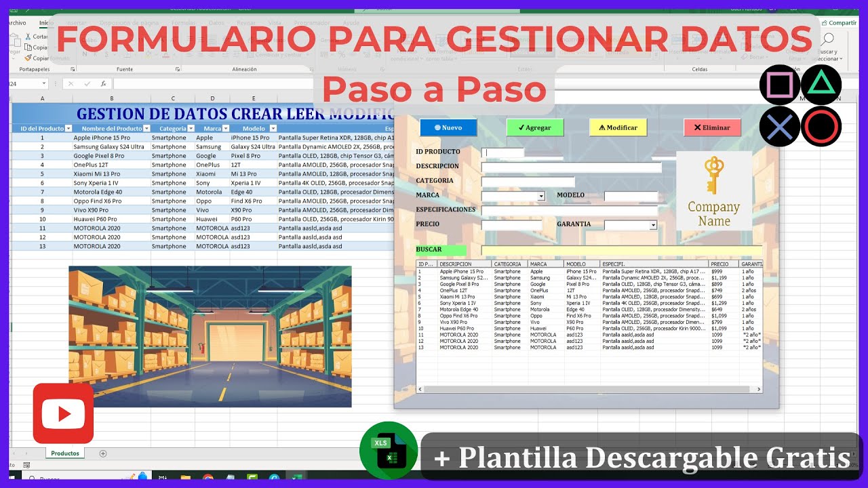Open the Fuente group dialog launcher
The height and width of the screenshot is (488, 868).
coord(178,69)
